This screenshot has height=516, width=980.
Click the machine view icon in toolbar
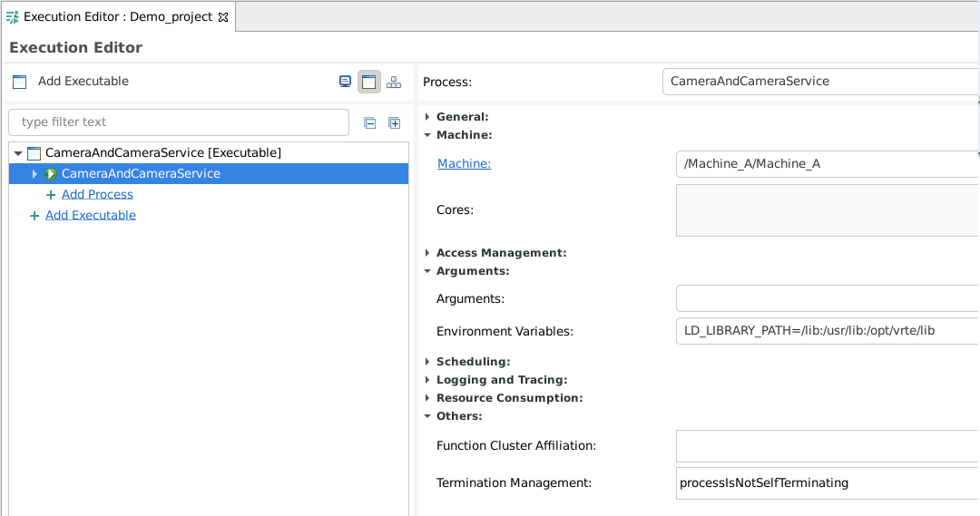(x=345, y=82)
